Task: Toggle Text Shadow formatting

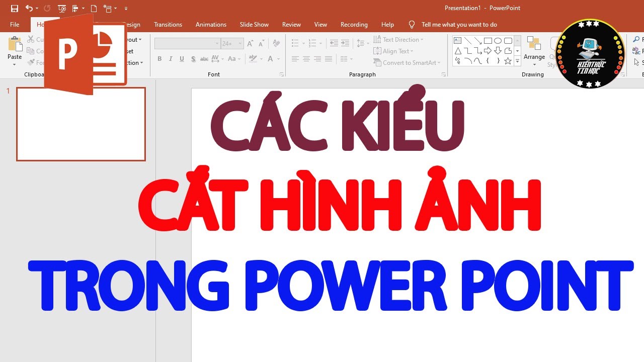Action: pyautogui.click(x=193, y=59)
